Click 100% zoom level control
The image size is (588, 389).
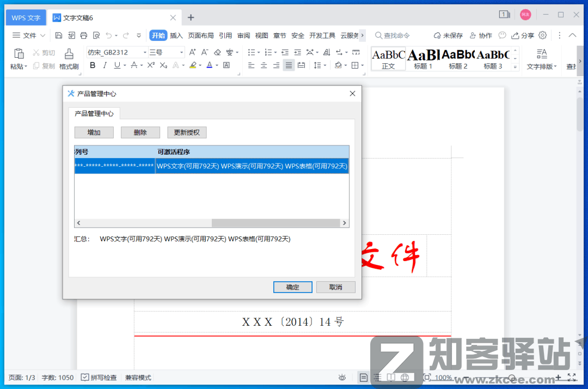click(x=444, y=377)
